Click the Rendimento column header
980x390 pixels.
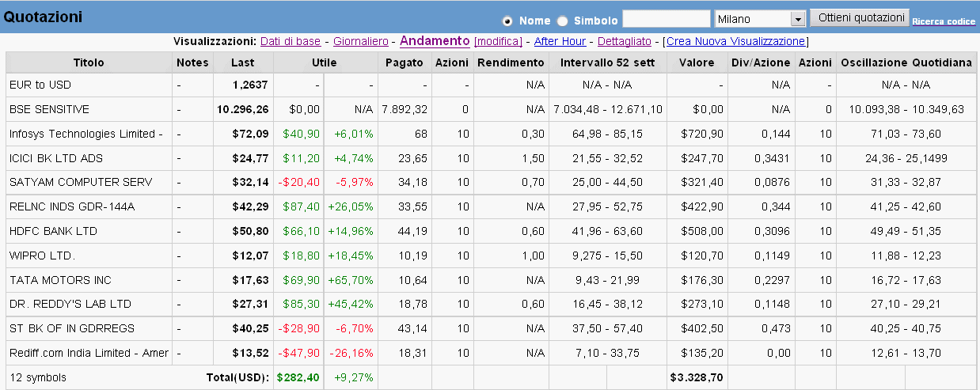click(511, 62)
